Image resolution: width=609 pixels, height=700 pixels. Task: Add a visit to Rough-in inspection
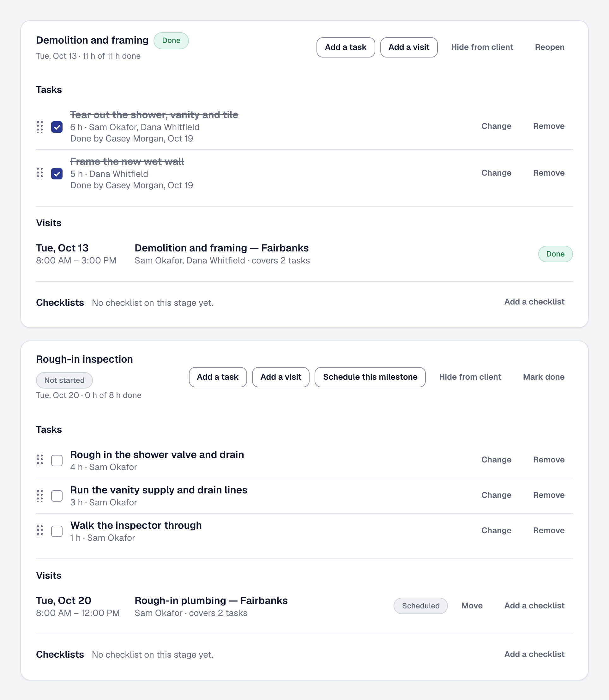(281, 377)
